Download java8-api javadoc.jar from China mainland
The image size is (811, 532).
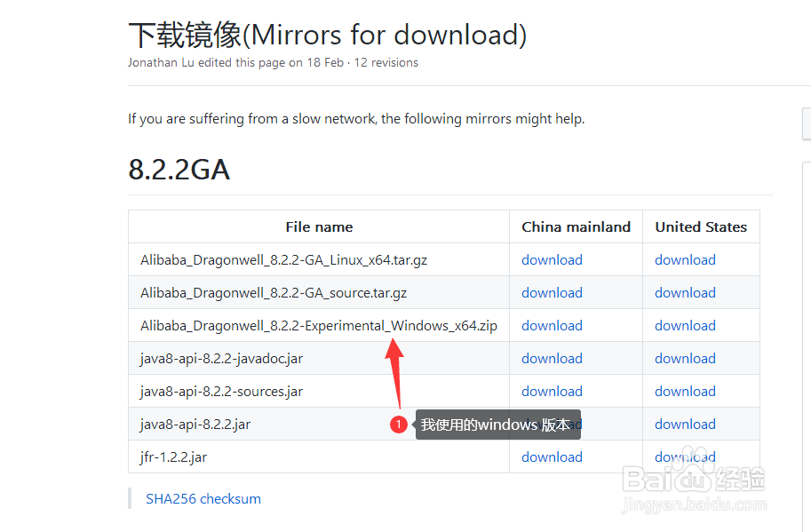pyautogui.click(x=552, y=358)
